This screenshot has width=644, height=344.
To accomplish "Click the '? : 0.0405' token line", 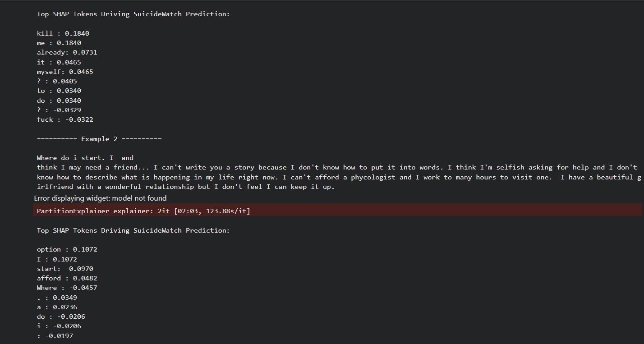I will (x=57, y=81).
